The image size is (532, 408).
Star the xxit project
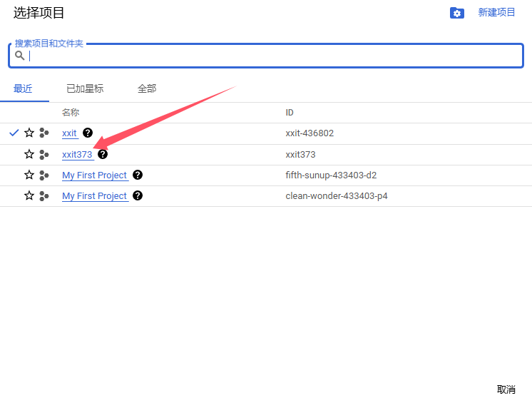point(29,133)
